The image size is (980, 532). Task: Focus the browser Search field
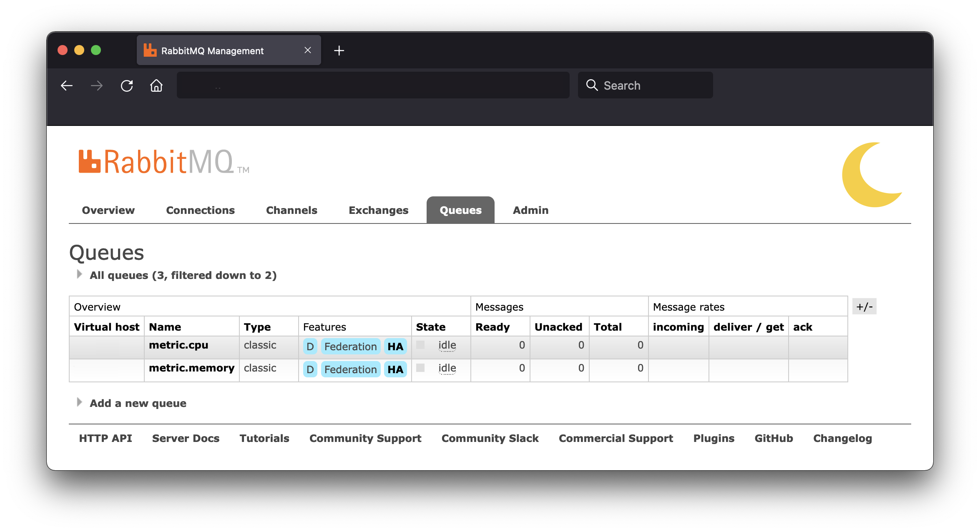point(645,85)
